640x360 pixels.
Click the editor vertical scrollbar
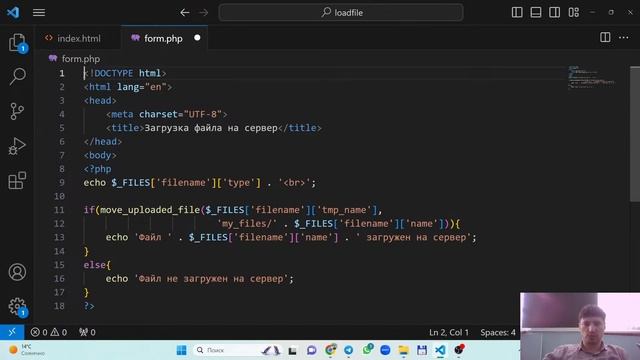[x=635, y=133]
